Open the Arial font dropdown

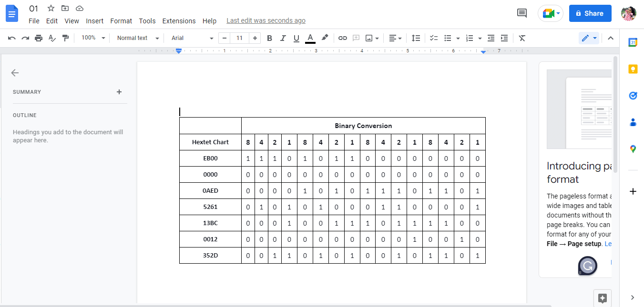pyautogui.click(x=193, y=38)
